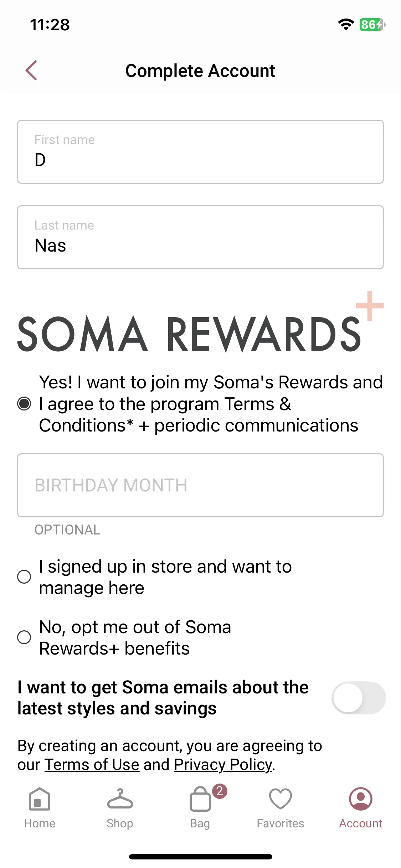Tap the Shop tab label

tap(120, 823)
